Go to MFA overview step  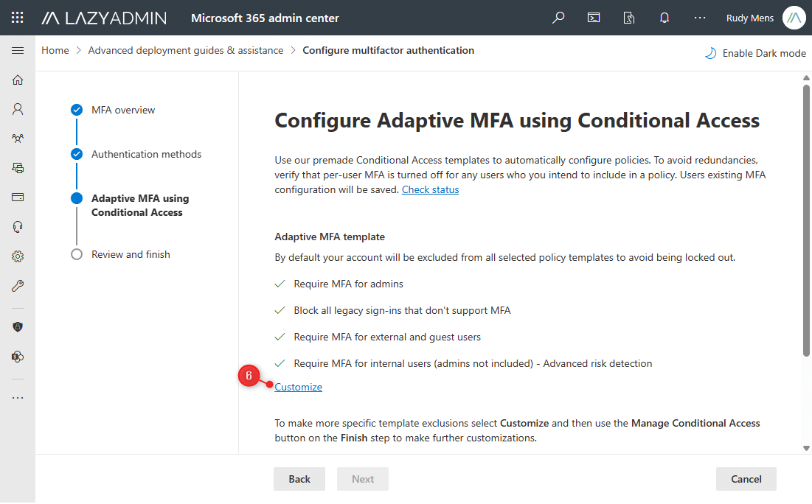click(123, 110)
